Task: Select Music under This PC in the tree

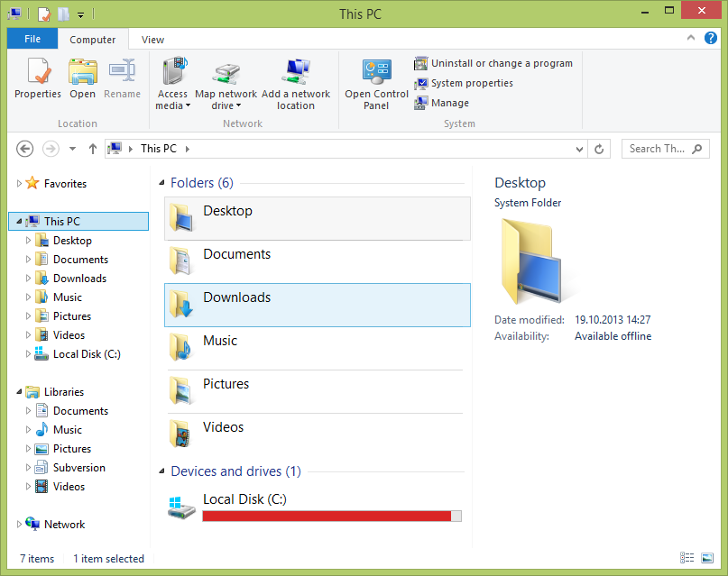Action: click(x=59, y=297)
